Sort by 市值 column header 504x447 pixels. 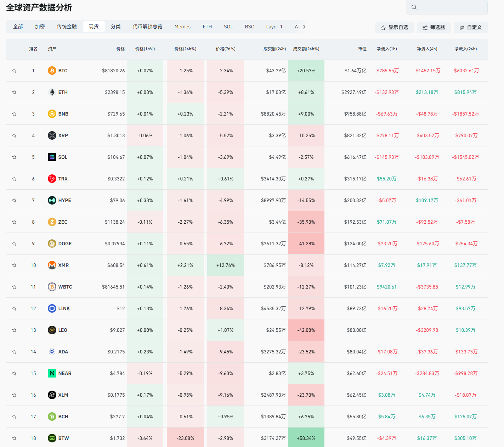pyautogui.click(x=362, y=49)
